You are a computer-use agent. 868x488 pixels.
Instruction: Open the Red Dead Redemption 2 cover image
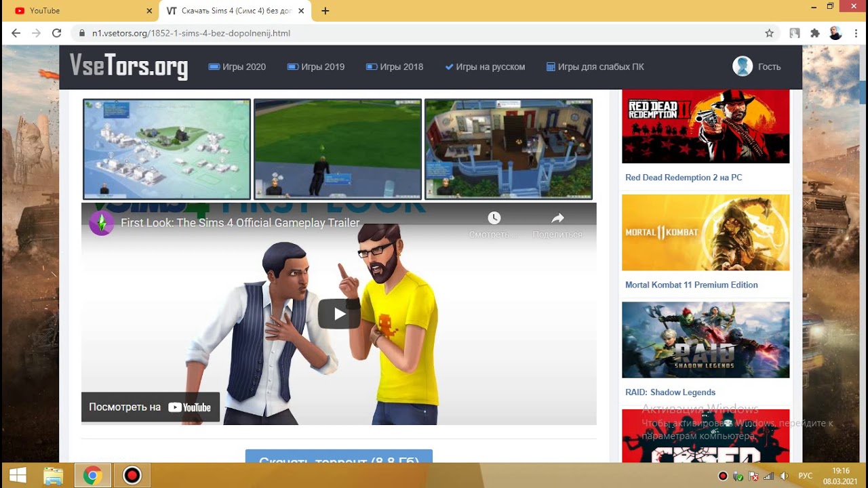click(x=705, y=126)
